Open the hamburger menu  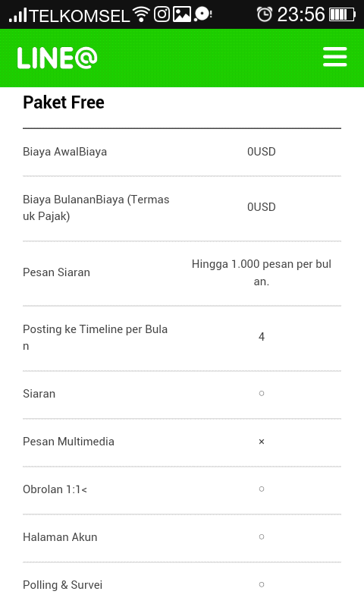tap(335, 57)
